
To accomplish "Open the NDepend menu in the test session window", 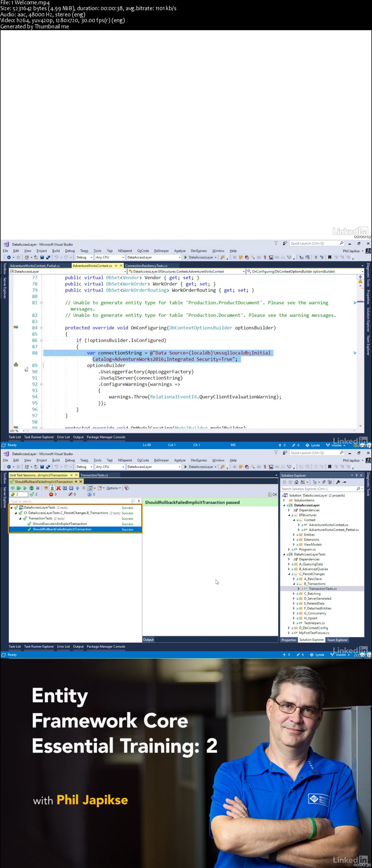I will 125,460.
